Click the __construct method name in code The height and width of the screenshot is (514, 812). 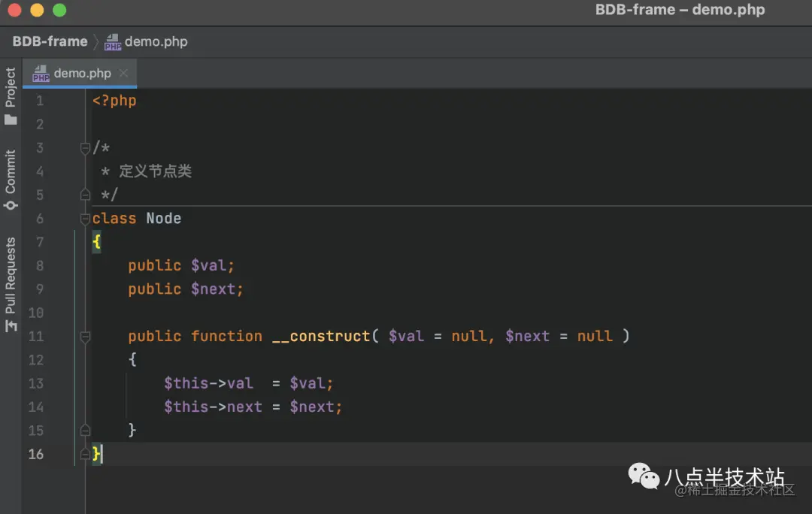(x=321, y=337)
